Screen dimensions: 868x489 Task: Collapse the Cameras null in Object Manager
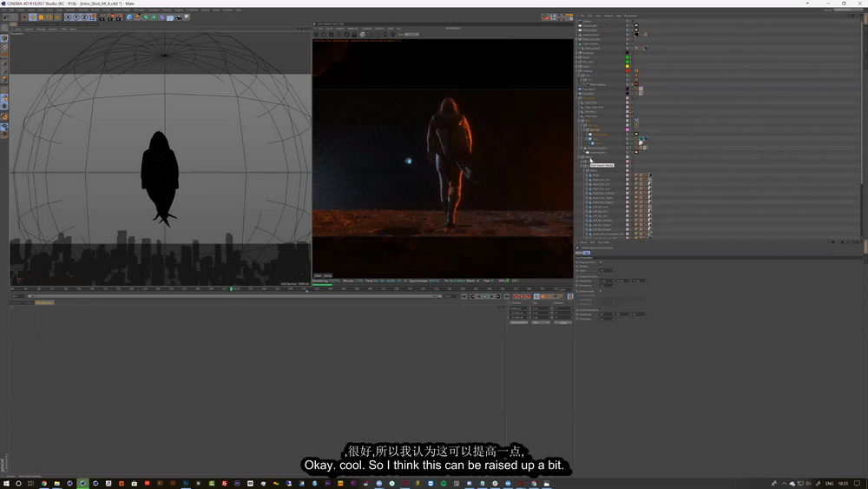click(577, 71)
